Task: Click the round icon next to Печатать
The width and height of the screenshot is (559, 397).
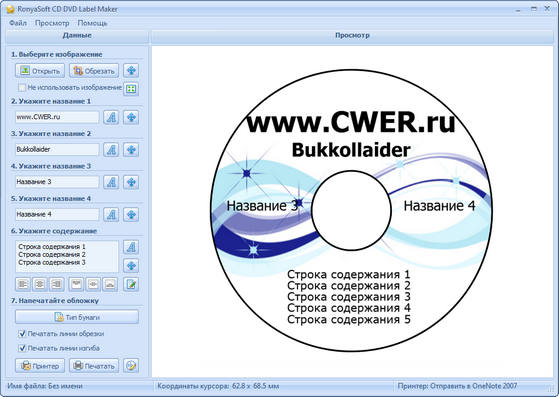Action: click(131, 366)
